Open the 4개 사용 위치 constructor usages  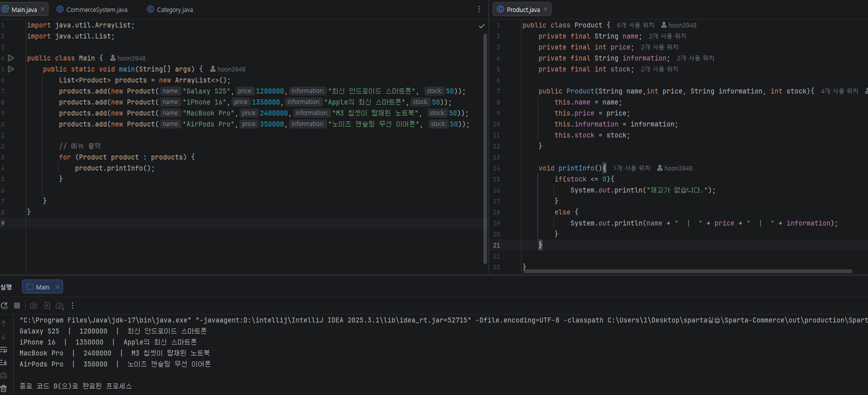[839, 91]
